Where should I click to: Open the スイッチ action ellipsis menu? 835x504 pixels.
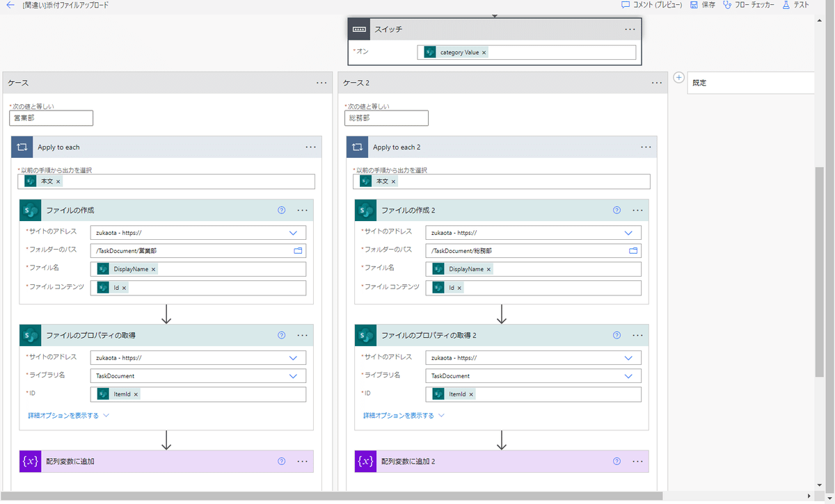pos(630,29)
